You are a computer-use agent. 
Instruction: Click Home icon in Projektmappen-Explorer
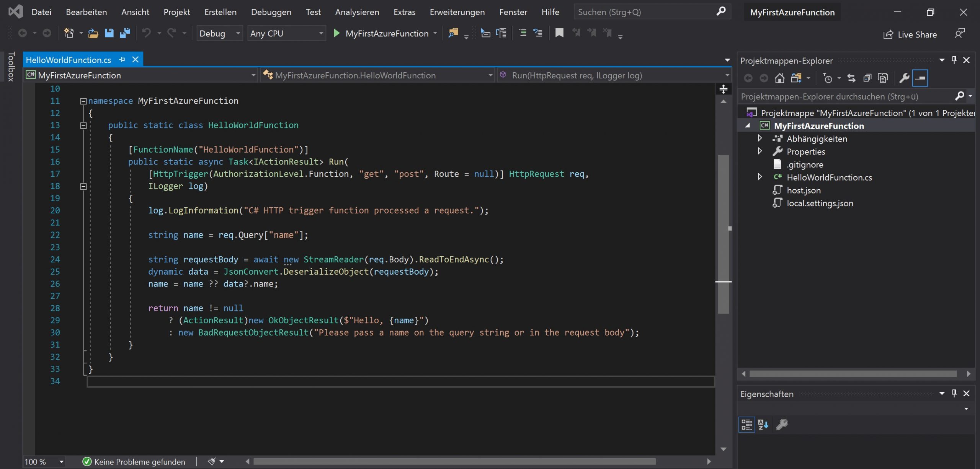(x=779, y=78)
